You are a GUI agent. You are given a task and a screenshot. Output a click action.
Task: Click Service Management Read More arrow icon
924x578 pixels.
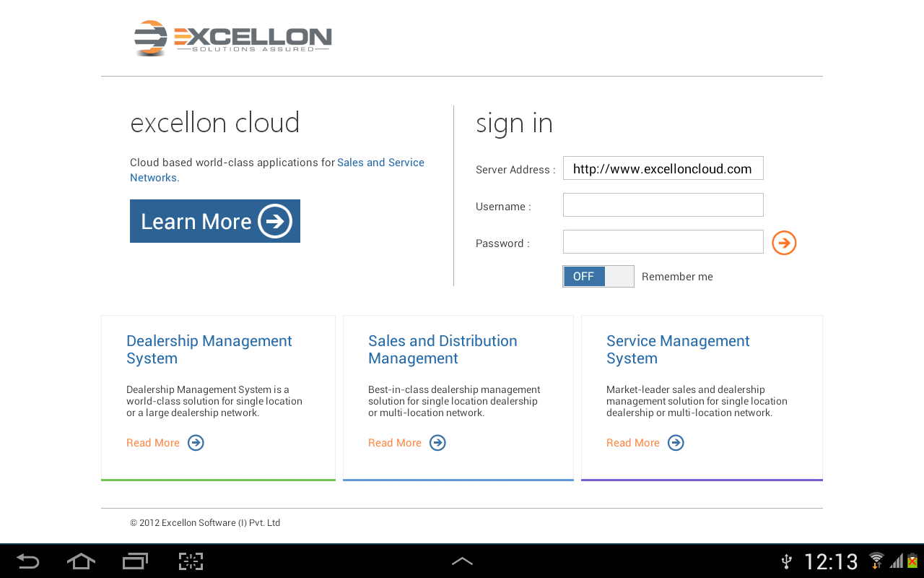(x=676, y=443)
